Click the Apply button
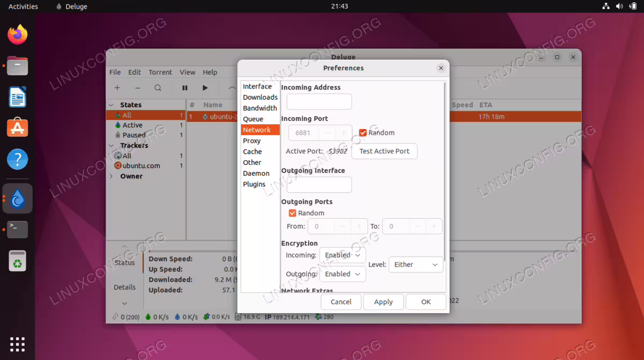Viewport: 644px width, 360px height. click(383, 302)
